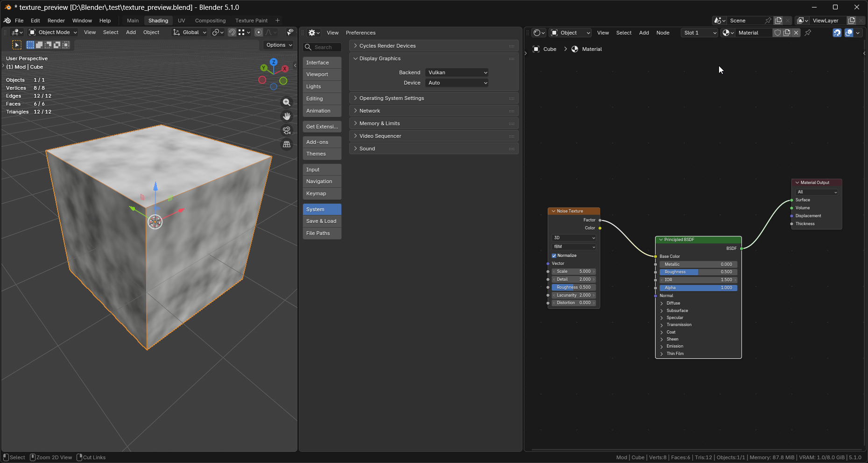Select the Set (new) selection mode button

pyautogui.click(x=30, y=45)
